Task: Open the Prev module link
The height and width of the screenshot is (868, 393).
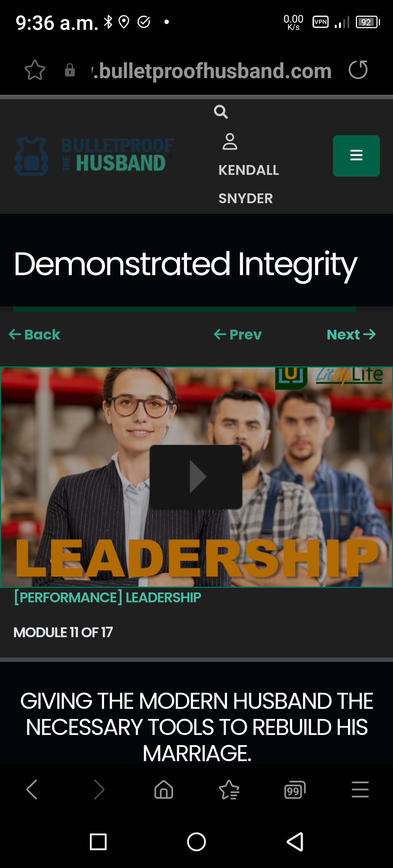Action: [x=238, y=334]
